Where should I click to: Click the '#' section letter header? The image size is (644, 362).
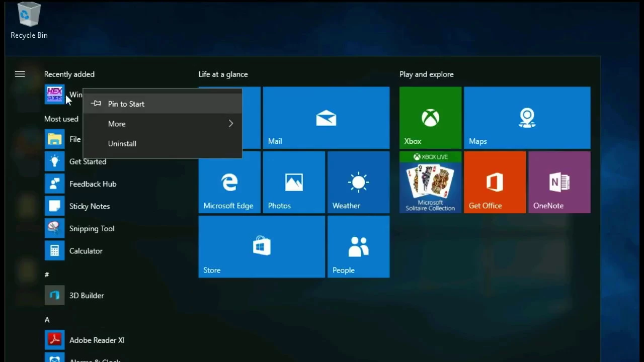pyautogui.click(x=47, y=275)
